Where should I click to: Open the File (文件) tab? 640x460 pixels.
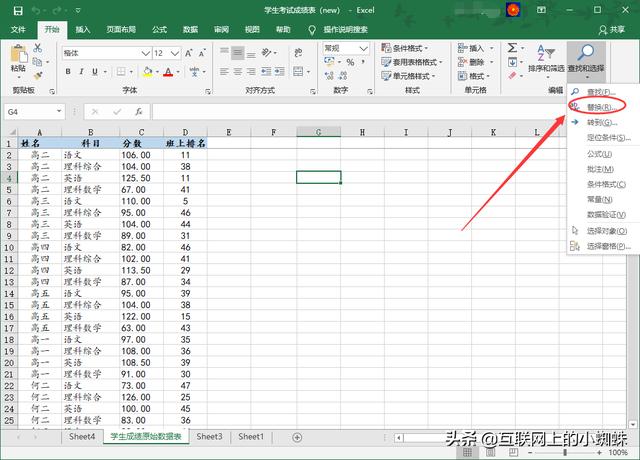point(18,29)
